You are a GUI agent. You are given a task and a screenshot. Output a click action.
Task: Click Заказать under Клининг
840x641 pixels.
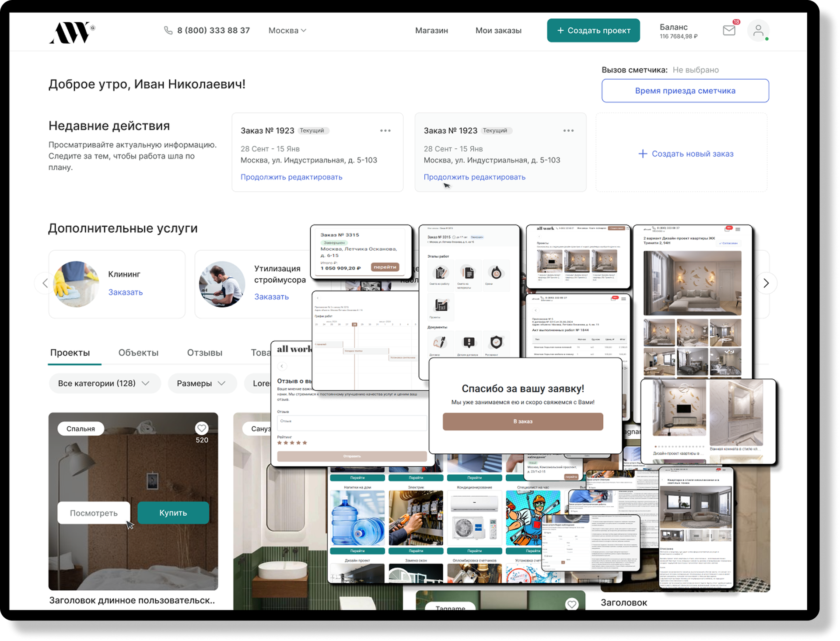pyautogui.click(x=126, y=292)
